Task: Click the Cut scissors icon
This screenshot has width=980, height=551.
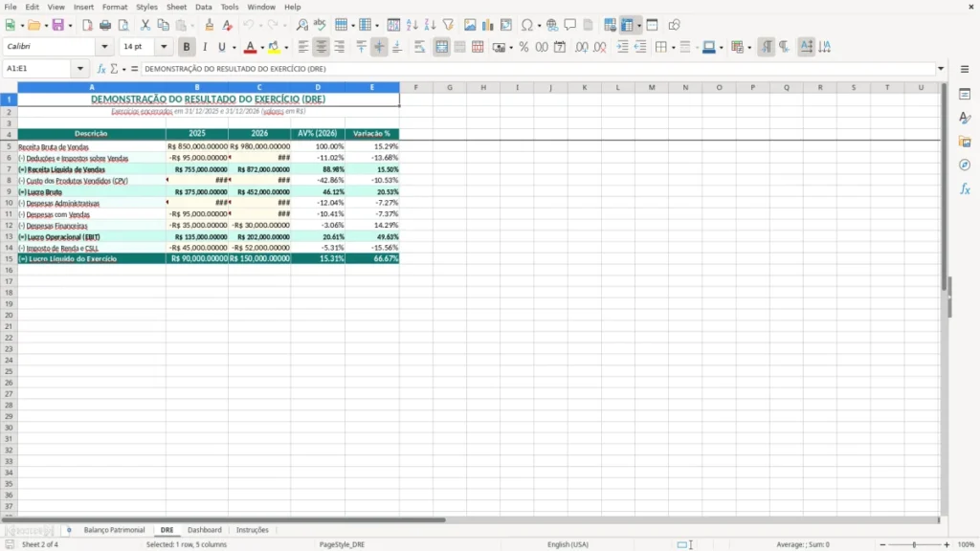Action: coord(145,25)
